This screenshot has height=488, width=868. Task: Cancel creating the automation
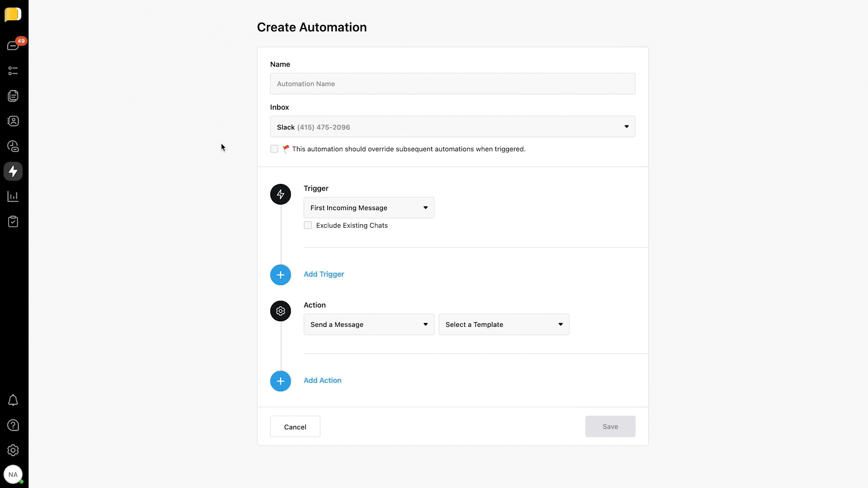tap(295, 426)
